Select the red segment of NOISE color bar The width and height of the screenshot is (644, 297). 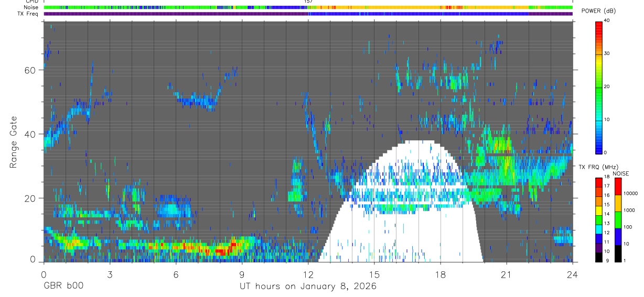618,186
